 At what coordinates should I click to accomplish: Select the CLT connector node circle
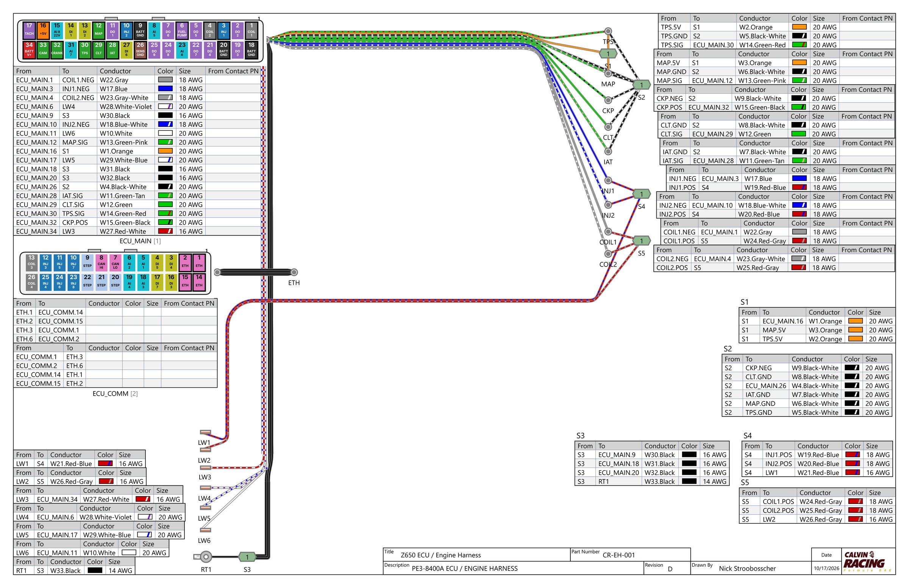(x=608, y=127)
